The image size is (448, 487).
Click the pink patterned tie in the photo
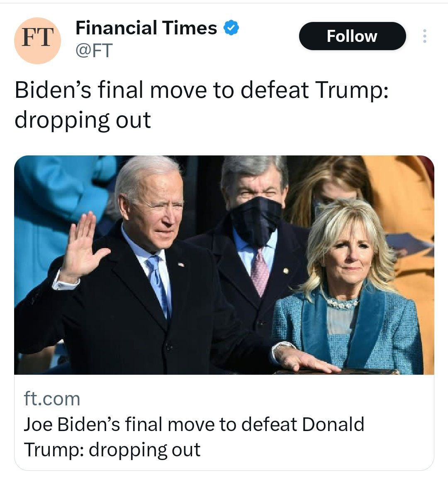point(260,271)
